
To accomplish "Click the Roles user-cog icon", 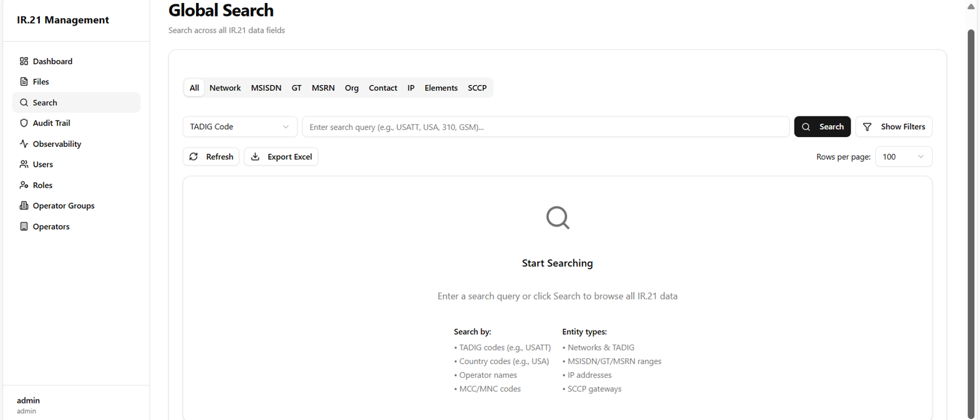I will tap(24, 185).
